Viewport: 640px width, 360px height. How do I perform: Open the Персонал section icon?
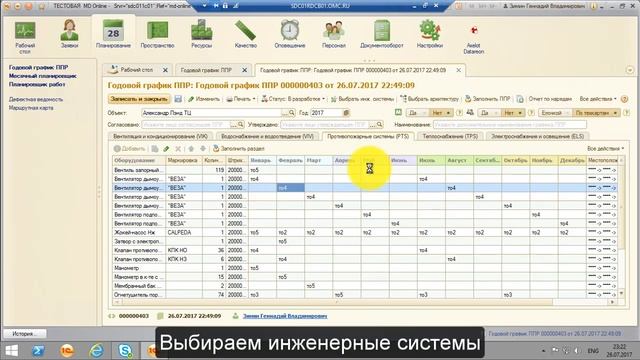point(333,30)
